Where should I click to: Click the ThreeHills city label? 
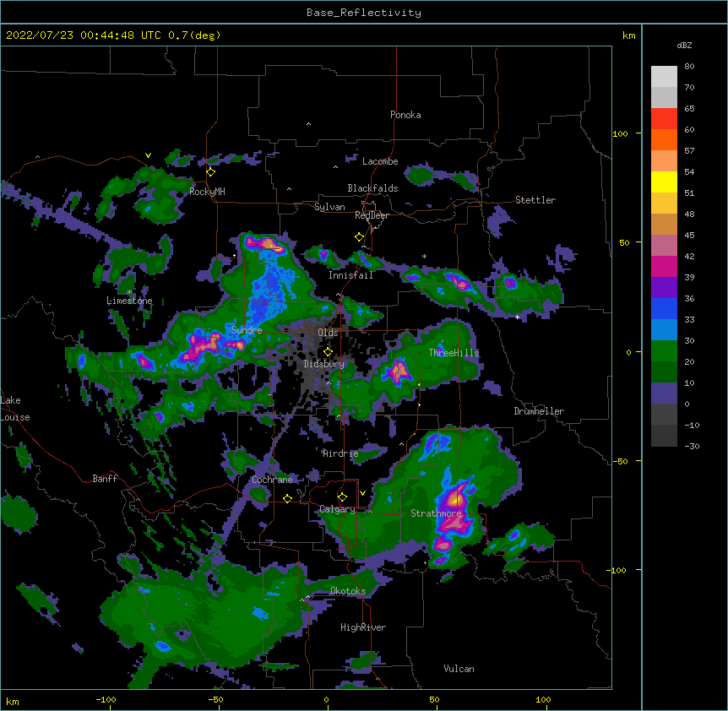coord(454,353)
